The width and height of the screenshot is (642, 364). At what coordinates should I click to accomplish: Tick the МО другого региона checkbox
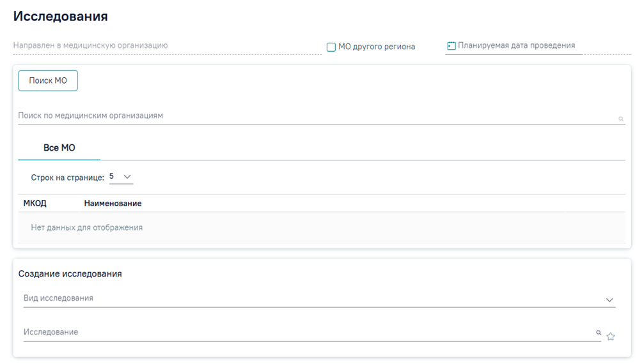(331, 47)
